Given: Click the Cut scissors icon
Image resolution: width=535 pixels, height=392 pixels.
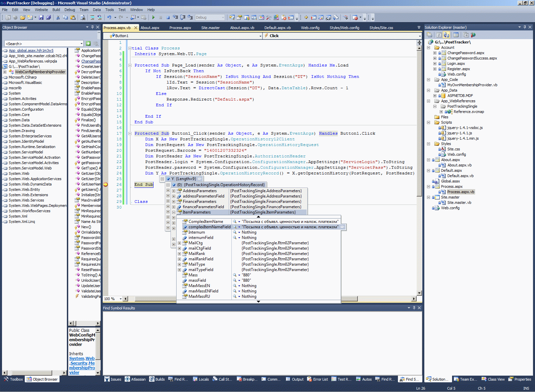Looking at the screenshot, I should [58, 17].
